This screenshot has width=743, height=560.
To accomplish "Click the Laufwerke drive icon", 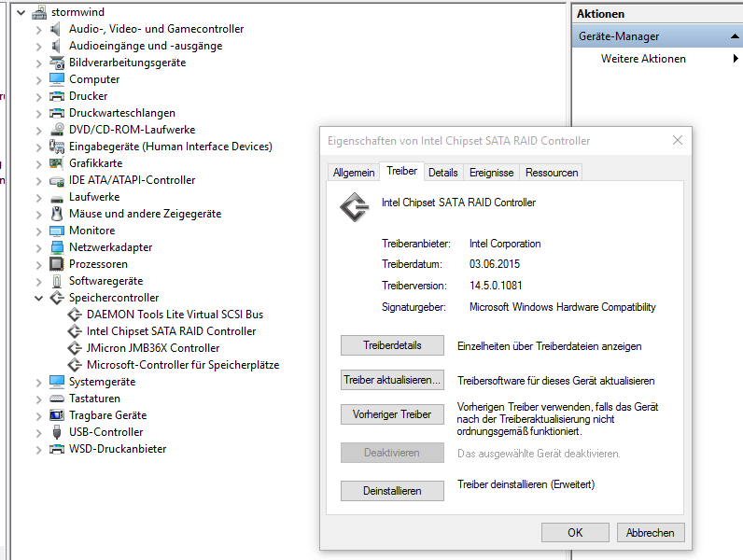I will click(57, 198).
